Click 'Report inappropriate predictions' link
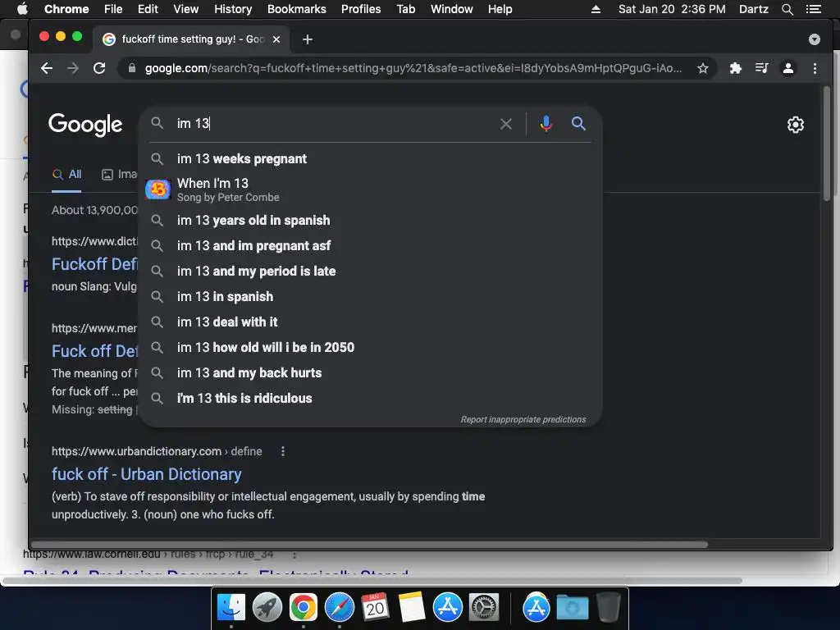The height and width of the screenshot is (630, 840). coord(523,419)
